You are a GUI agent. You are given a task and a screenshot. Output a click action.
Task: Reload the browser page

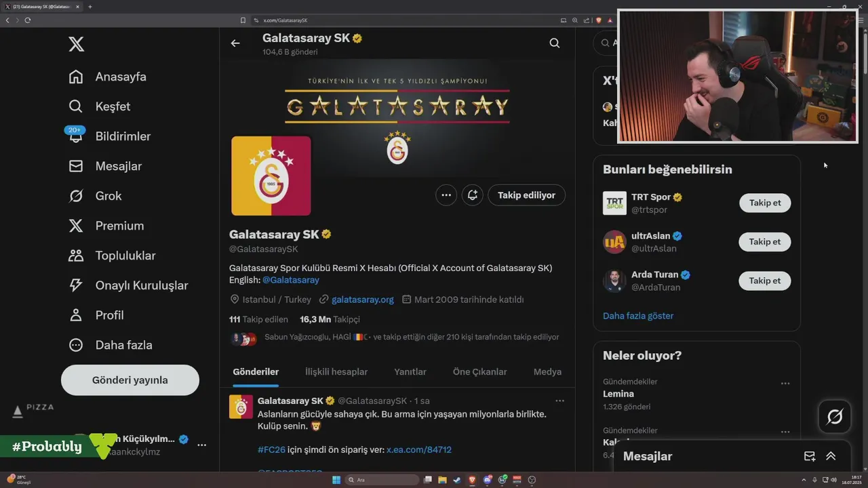click(27, 20)
